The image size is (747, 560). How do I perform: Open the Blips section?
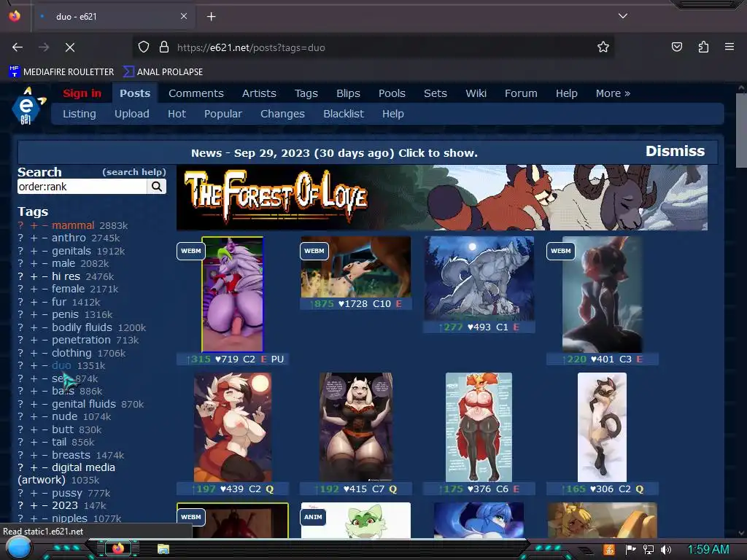pyautogui.click(x=348, y=93)
